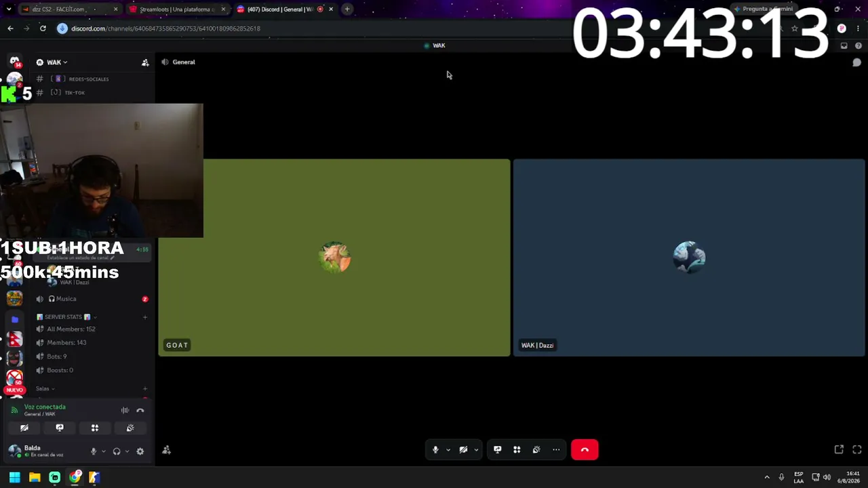The image size is (868, 488).
Task: Mute microphone in the call controls
Action: (435, 449)
